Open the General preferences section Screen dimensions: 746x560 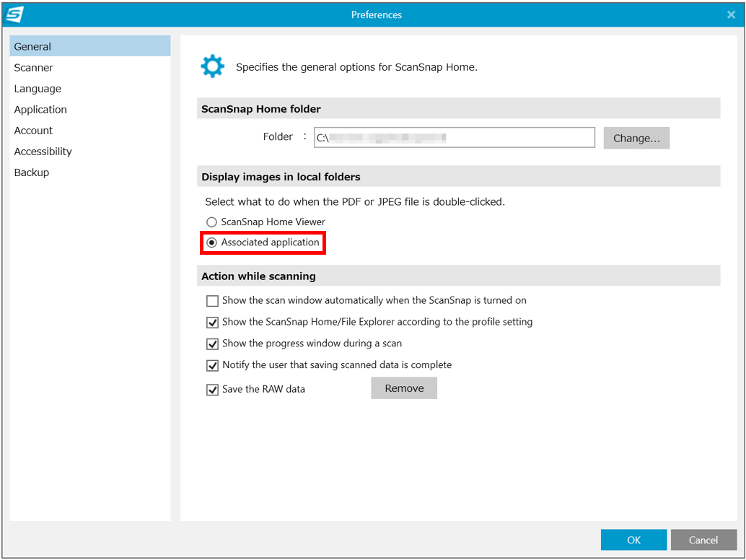click(x=32, y=47)
